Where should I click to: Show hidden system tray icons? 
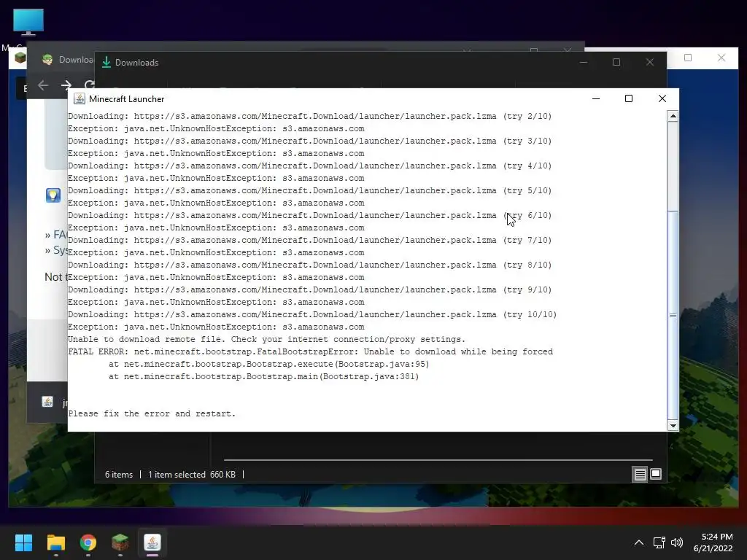639,542
